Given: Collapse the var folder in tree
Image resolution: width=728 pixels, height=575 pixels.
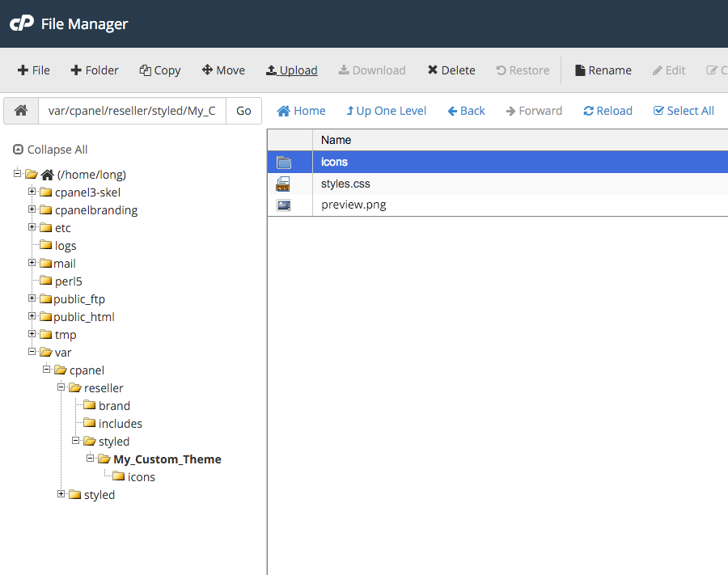Looking at the screenshot, I should point(32,352).
